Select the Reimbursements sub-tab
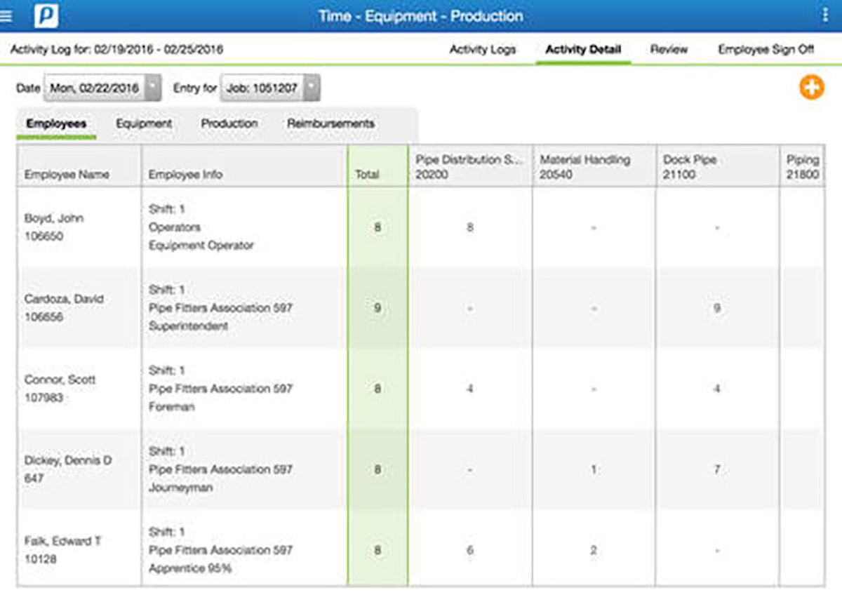The width and height of the screenshot is (842, 616). (330, 123)
